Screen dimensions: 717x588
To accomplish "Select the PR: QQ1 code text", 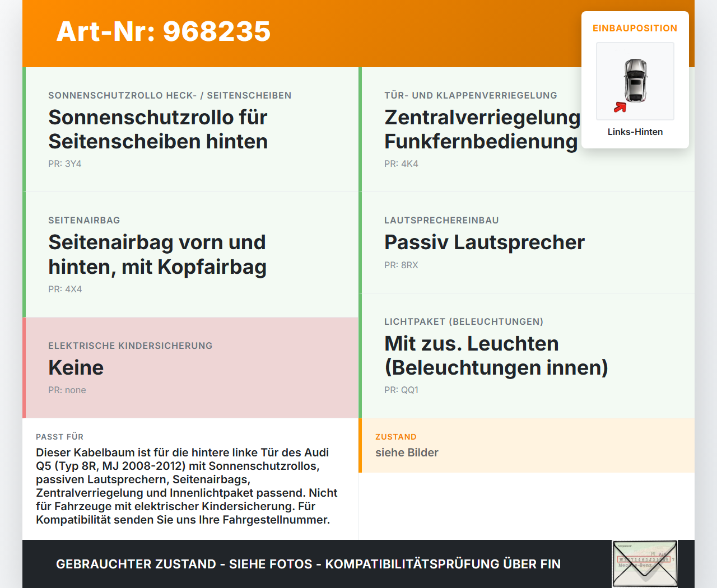I will click(401, 390).
